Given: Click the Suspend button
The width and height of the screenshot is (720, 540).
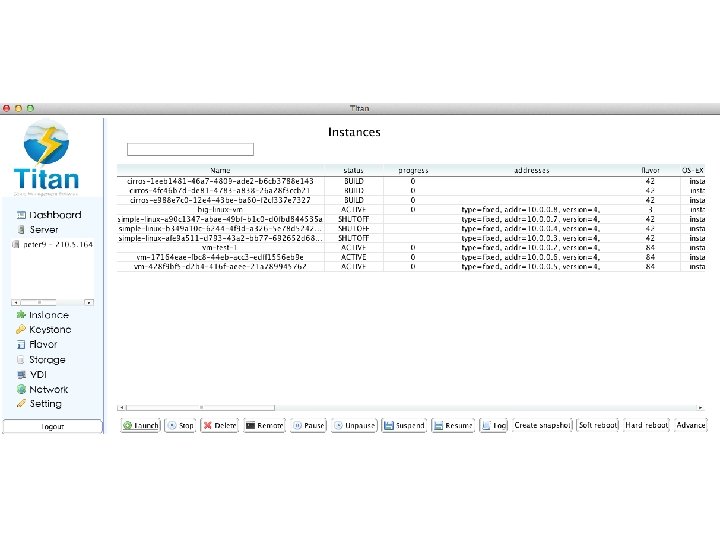Looking at the screenshot, I should (404, 425).
